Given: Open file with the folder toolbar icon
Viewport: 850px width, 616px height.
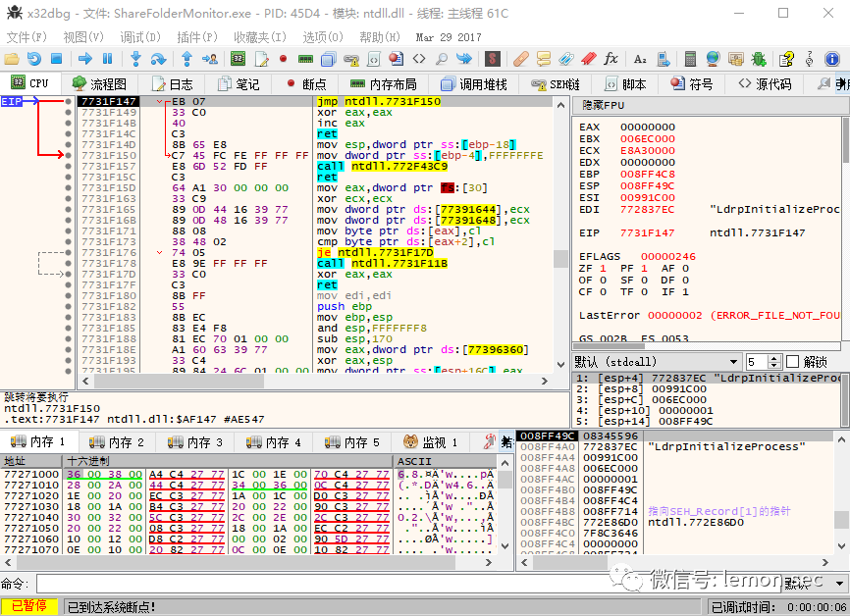Looking at the screenshot, I should [12, 59].
